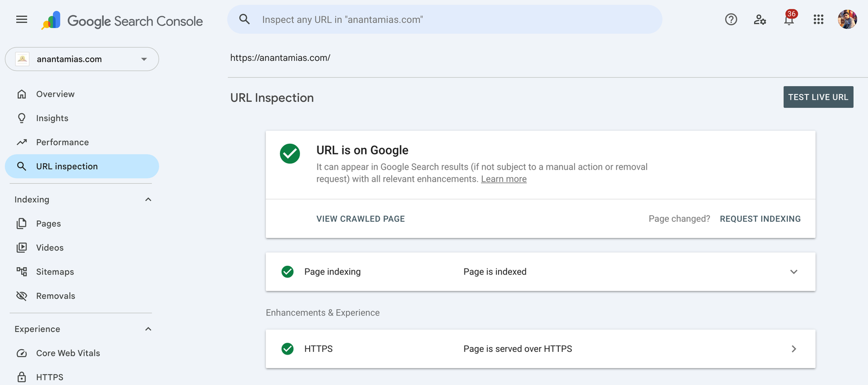Image resolution: width=868 pixels, height=385 pixels.
Task: Click green checkmark beside Page indexing
Action: point(288,272)
